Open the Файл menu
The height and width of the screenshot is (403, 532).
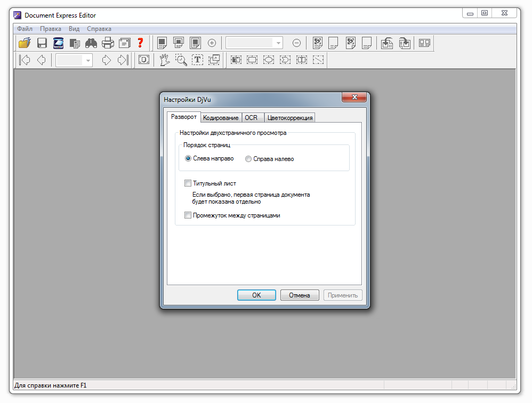tap(25, 29)
